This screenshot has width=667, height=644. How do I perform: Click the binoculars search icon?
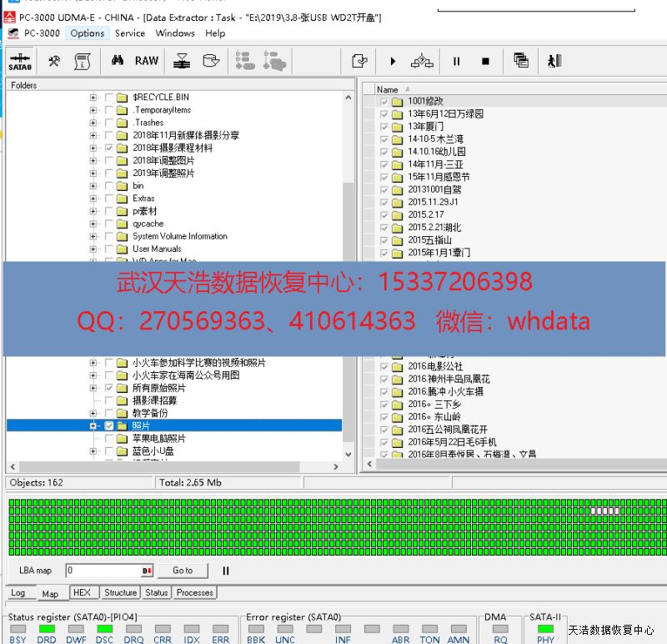tap(118, 61)
